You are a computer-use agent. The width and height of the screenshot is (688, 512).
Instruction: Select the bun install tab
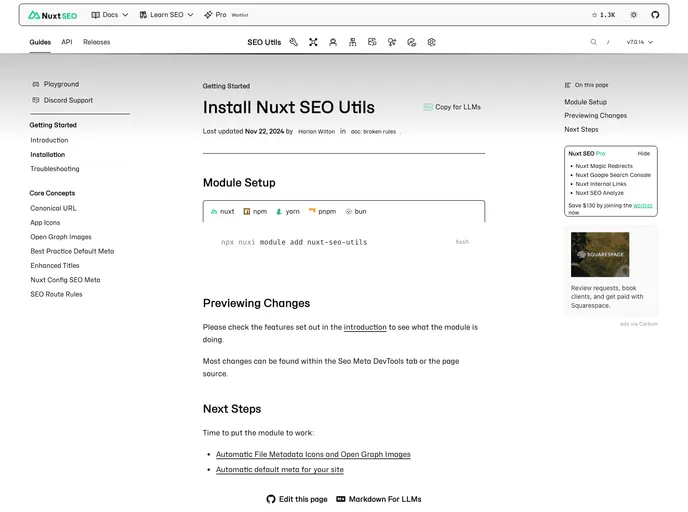(x=356, y=211)
